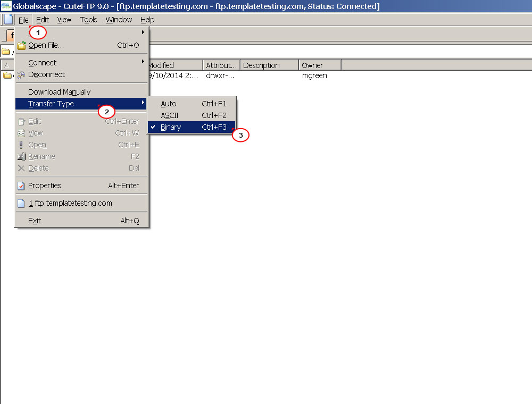Viewport: 532px width, 404px height.
Task: Click the Delete X icon
Action: pos(21,168)
